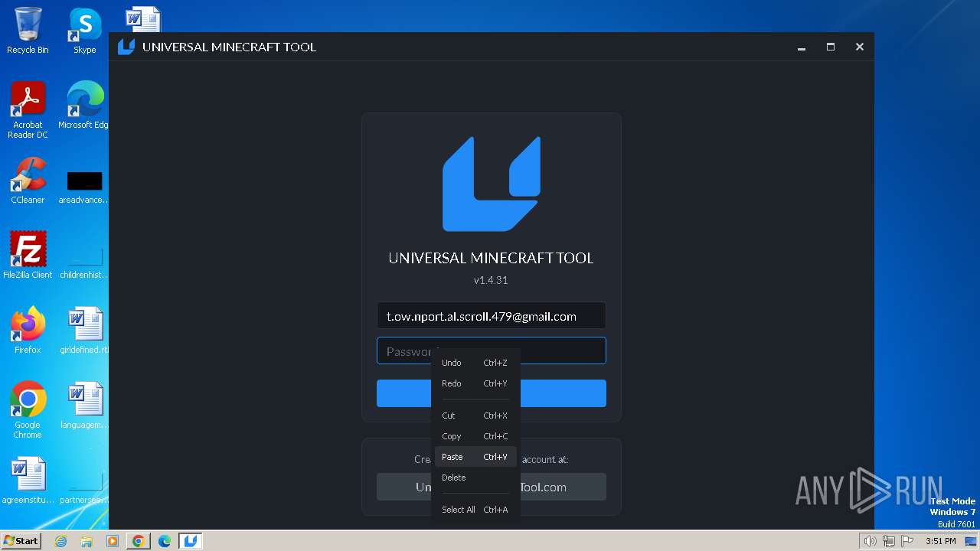Minimize the Universal Minecraft Tool window
The image size is (980, 551).
[802, 47]
